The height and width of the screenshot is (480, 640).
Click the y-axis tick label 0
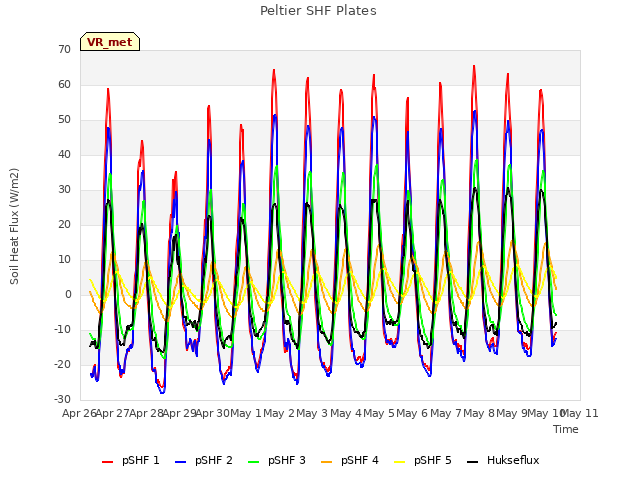click(68, 295)
